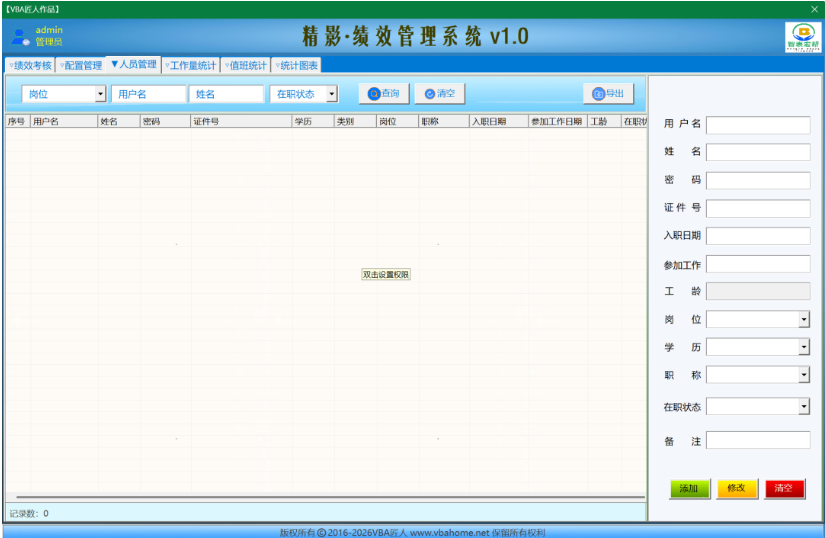Viewport: 825px width, 538px height.
Task: Click the horizontal scrollbar under the table
Action: pyautogui.click(x=330, y=496)
